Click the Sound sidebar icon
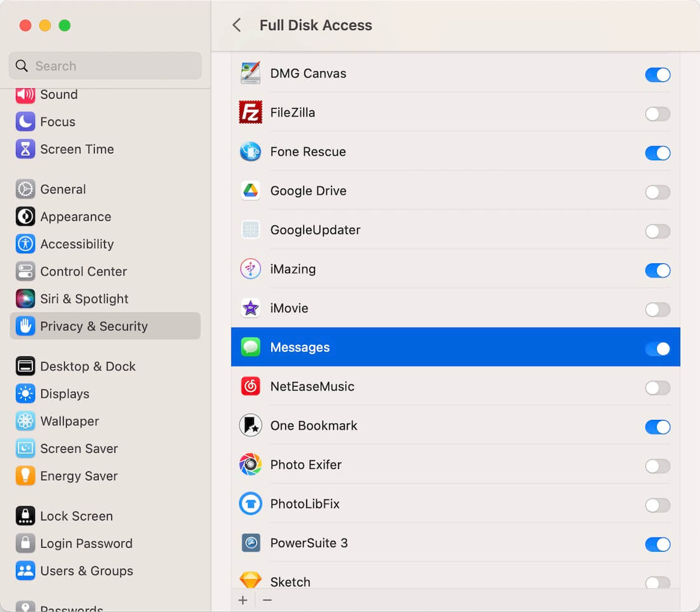The image size is (700, 612). pyautogui.click(x=25, y=94)
